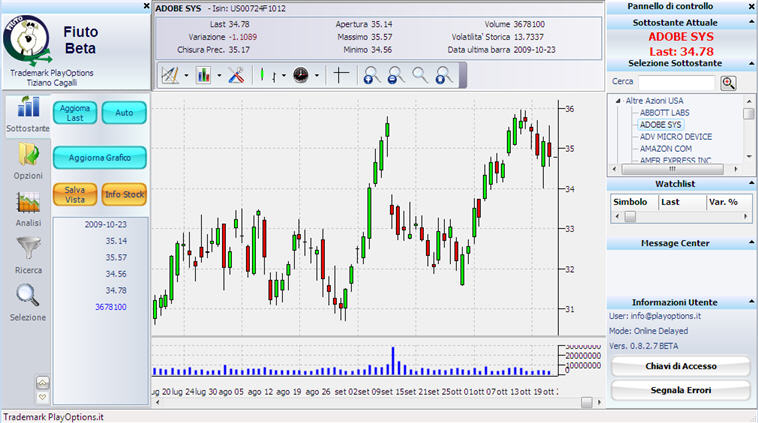This screenshot has width=758, height=423.
Task: Close the left Fiuto Beta panel
Action: click(146, 6)
